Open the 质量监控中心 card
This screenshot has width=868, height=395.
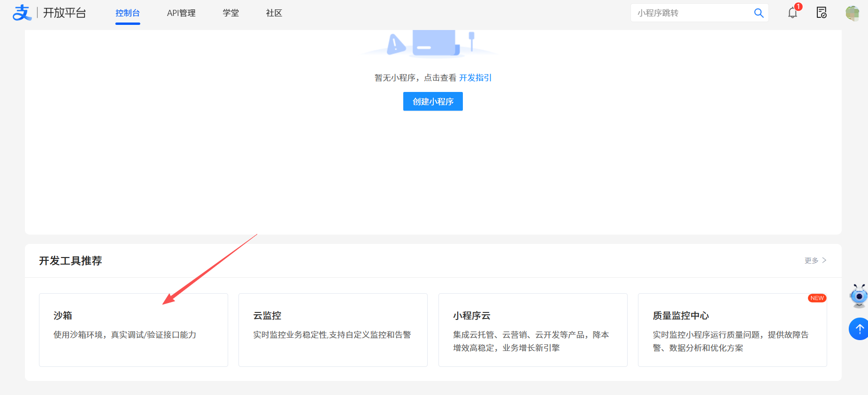pyautogui.click(x=732, y=330)
